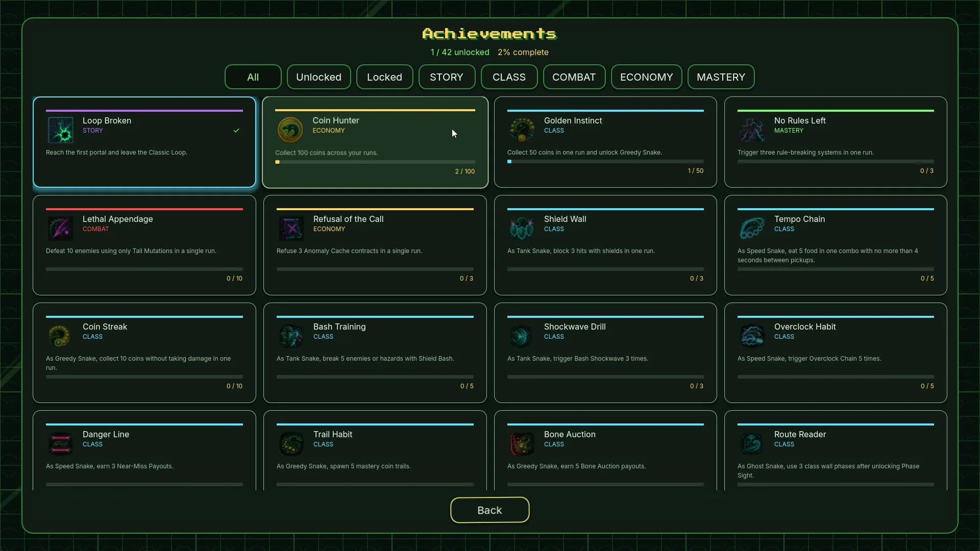Open the COMBAT achievements filter
The image size is (980, 551).
click(574, 77)
